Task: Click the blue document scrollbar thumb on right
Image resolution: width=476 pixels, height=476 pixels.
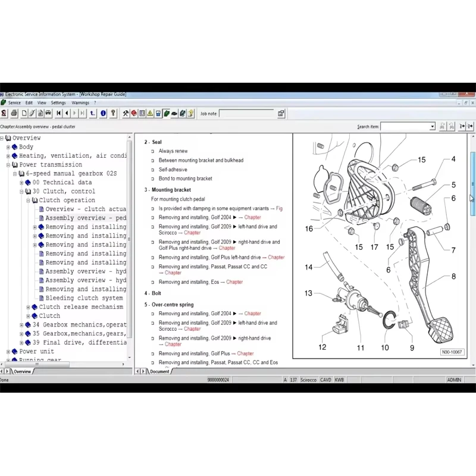Action: [473, 184]
